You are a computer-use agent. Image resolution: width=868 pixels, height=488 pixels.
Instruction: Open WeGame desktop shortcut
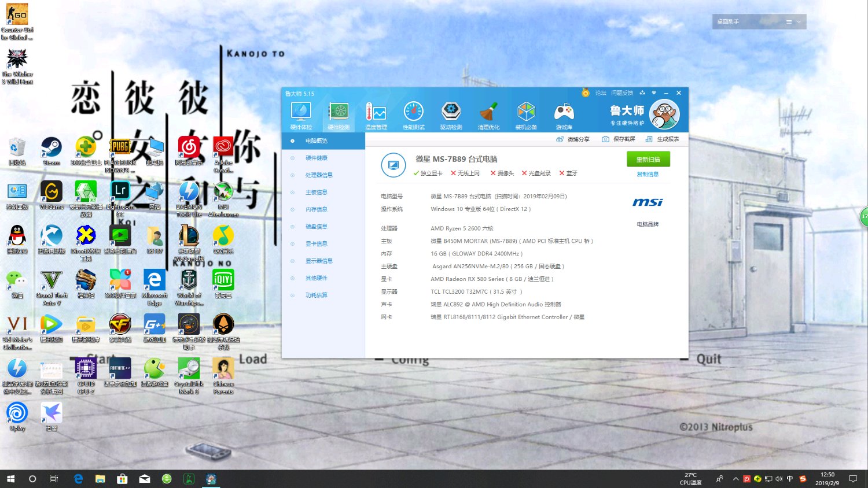click(52, 195)
